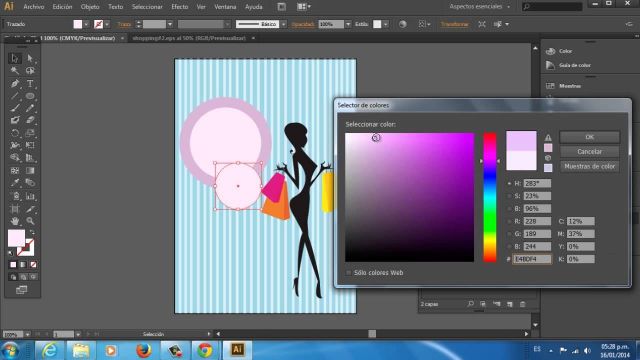Image resolution: width=640 pixels, height=360 pixels.
Task: Select the Direct Selection tool
Action: [x=30, y=58]
